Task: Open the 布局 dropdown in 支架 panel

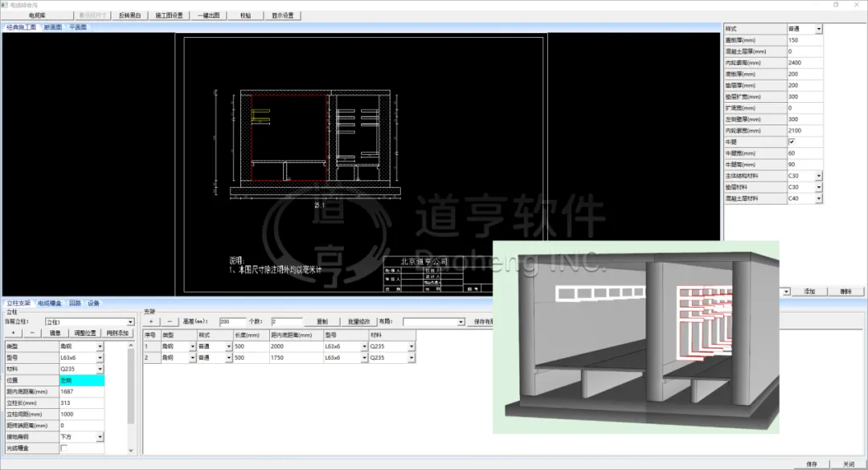Action: coord(461,322)
